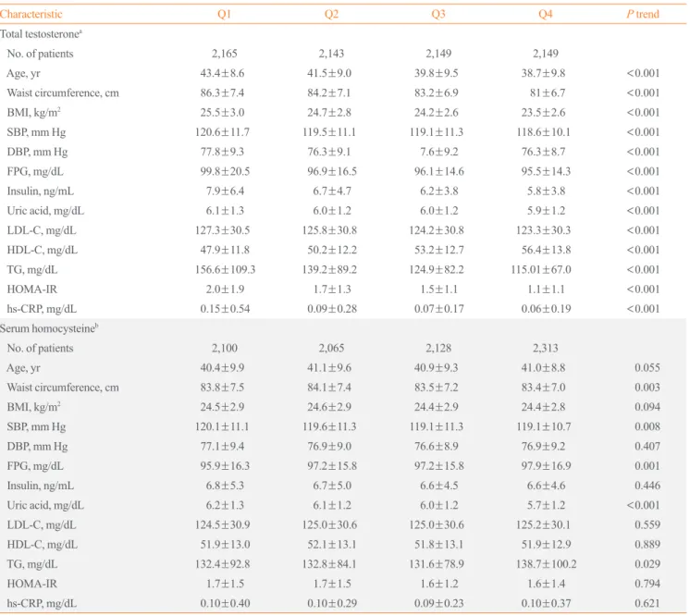Click uric acid value 5.9±1.2
690x616 pixels.
pyautogui.click(x=546, y=211)
